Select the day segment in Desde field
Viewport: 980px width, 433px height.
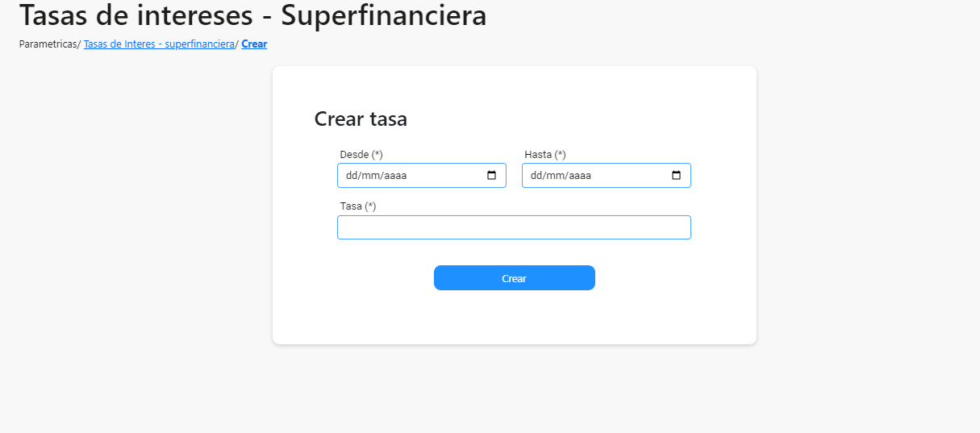(x=351, y=176)
